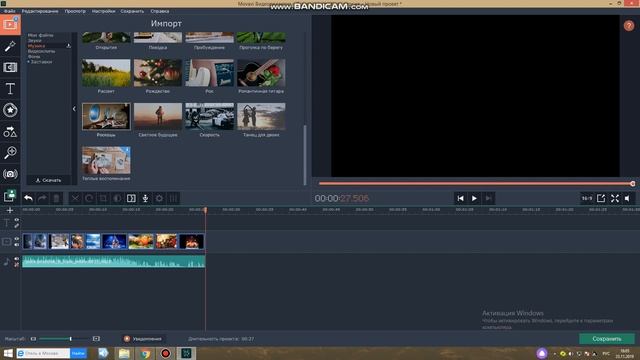Click the timeline zoom scale slider

(64, 339)
